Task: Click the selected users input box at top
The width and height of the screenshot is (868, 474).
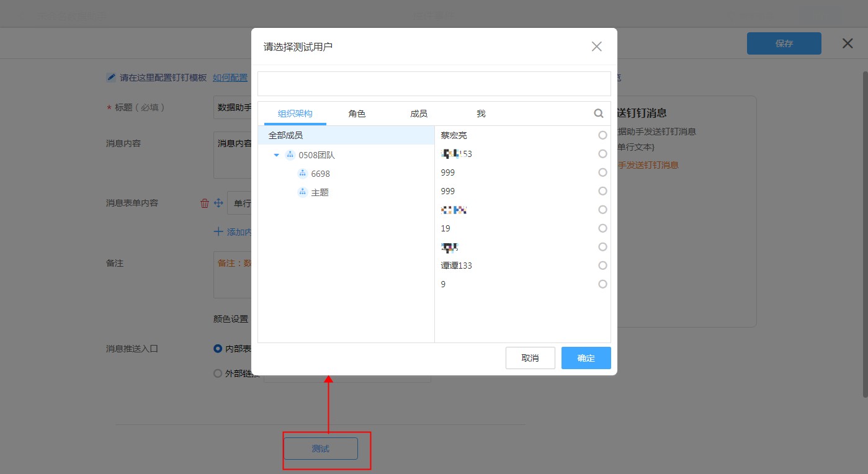Action: pos(434,84)
